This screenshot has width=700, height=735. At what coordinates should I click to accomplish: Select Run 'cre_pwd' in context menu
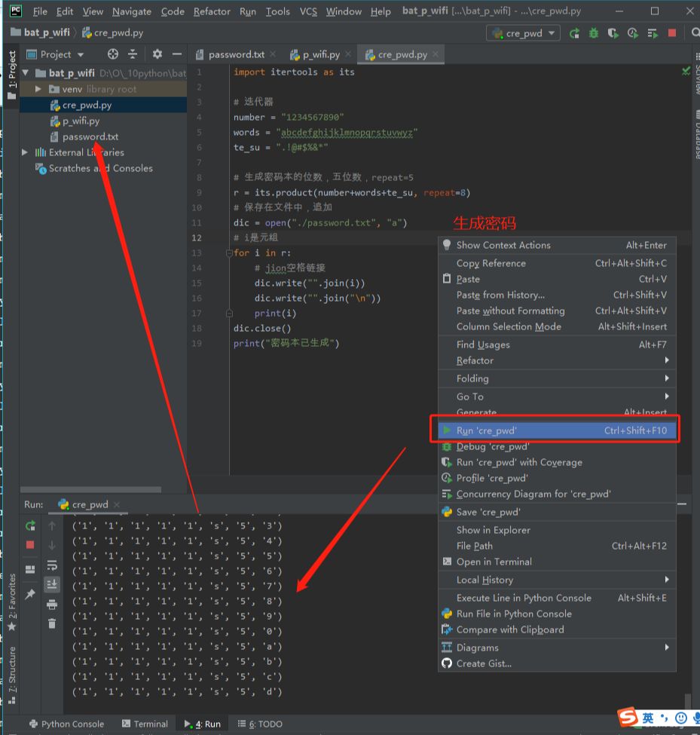click(557, 430)
